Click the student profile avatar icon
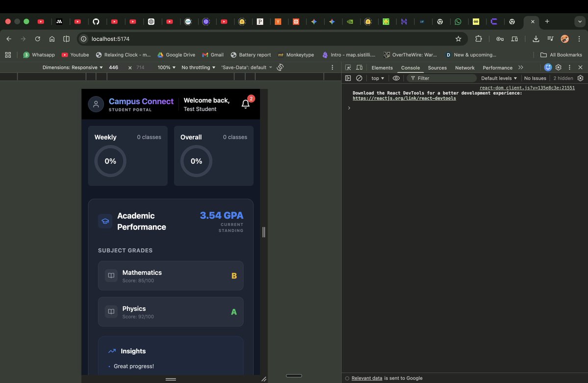 click(96, 105)
